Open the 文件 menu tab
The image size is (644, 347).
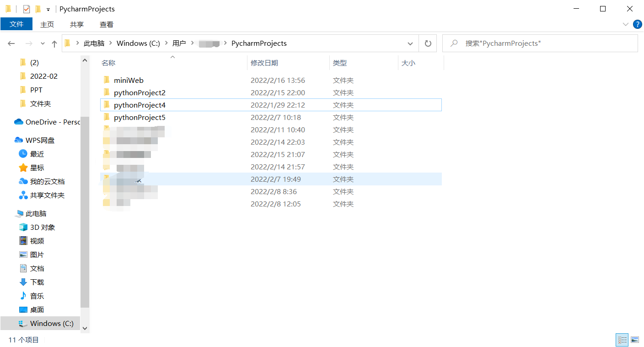coord(16,24)
